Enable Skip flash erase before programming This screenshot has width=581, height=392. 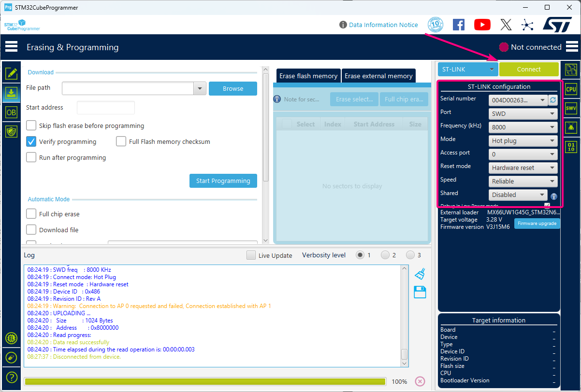(x=31, y=125)
